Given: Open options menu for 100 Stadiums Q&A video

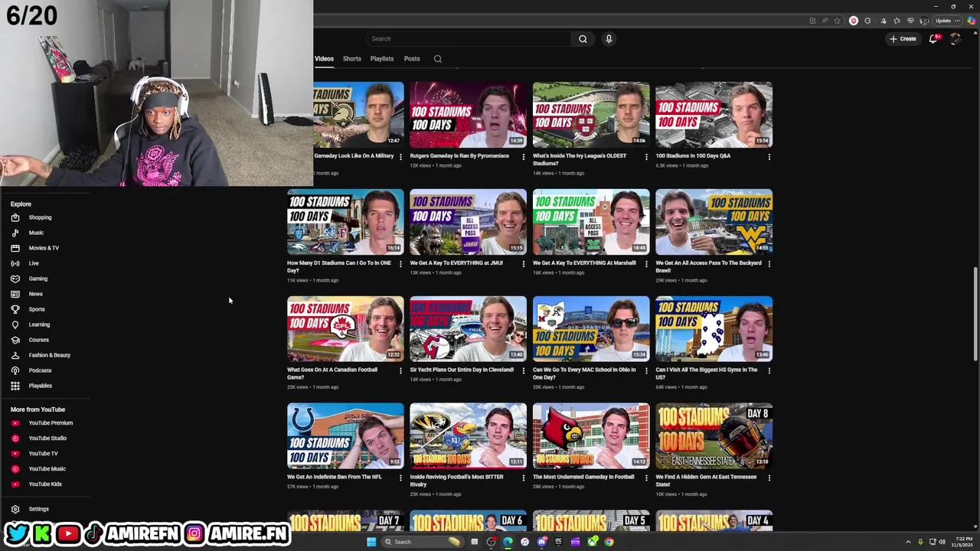Looking at the screenshot, I should (769, 157).
